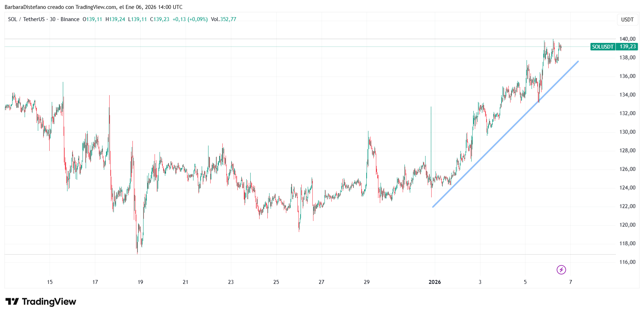Screen dimensions: 644x315
Task: Click the 29 date on time axis
Action: 367,282
